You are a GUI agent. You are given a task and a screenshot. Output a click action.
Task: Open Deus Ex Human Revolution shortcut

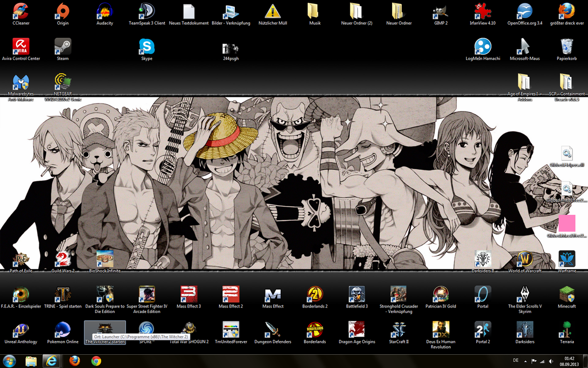pos(441,329)
